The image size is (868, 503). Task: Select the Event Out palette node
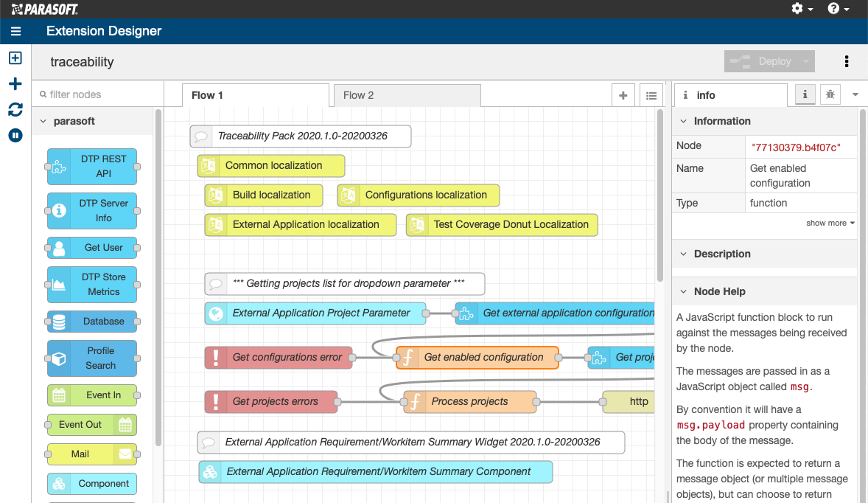pos(92,424)
